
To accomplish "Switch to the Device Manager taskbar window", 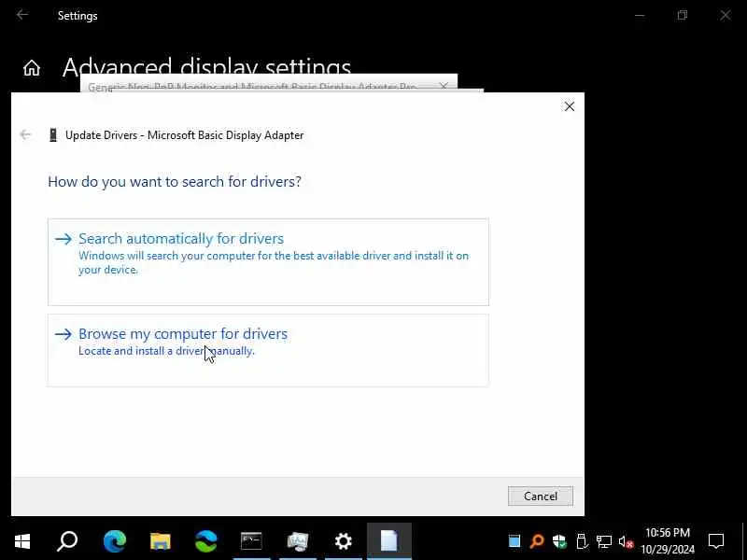I will point(298,541).
